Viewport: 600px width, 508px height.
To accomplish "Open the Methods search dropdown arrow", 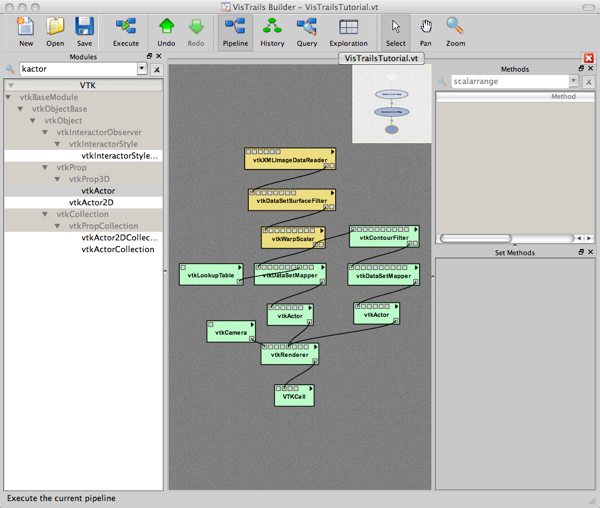I will tap(574, 81).
